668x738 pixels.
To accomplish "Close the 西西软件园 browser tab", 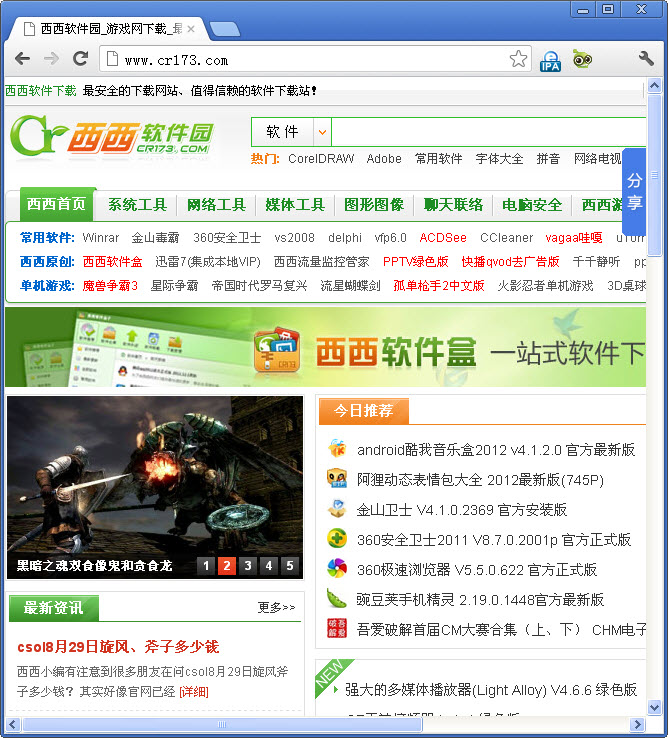I will pos(191,29).
